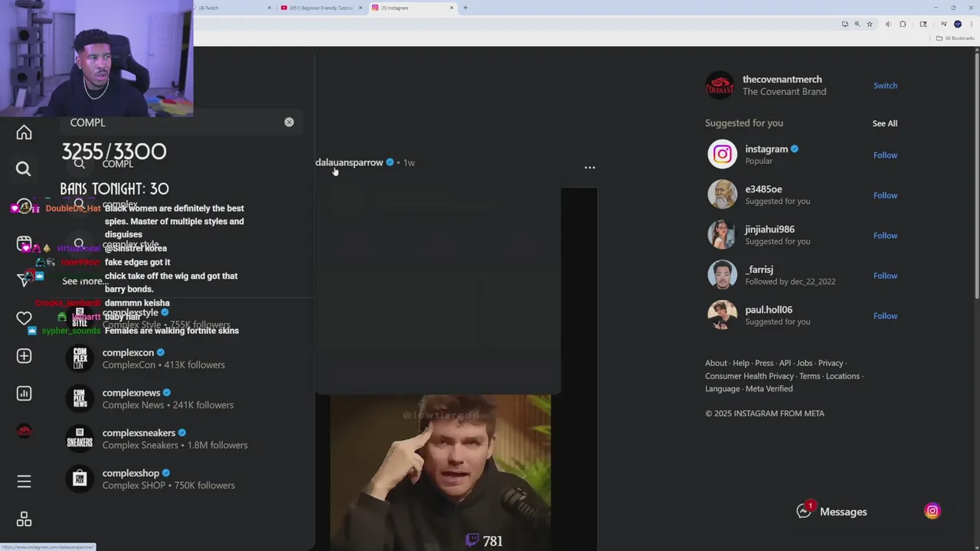The width and height of the screenshot is (980, 551).
Task: Open the Reels icon in sidebar
Action: (24, 243)
